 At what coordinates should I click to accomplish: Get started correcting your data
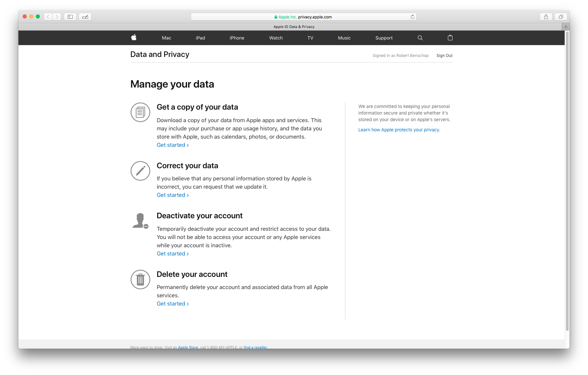[173, 195]
